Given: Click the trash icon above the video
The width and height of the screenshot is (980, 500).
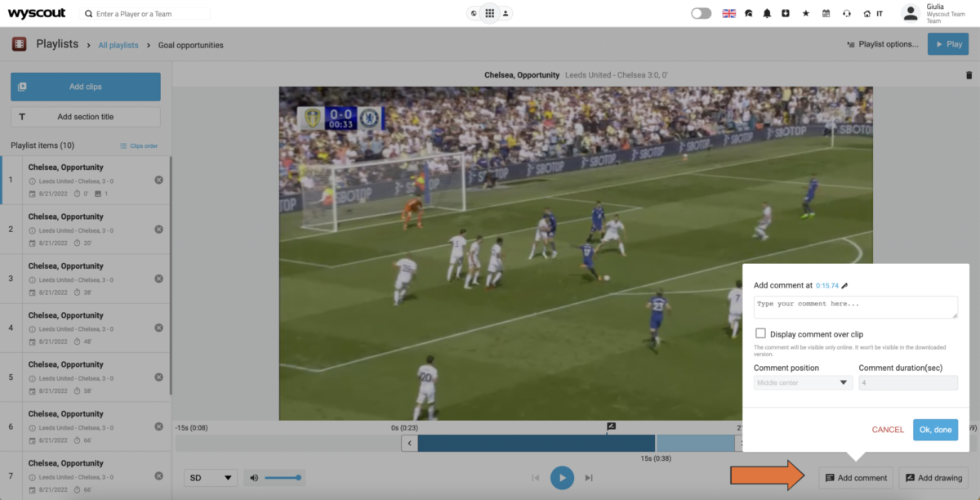Looking at the screenshot, I should click(969, 74).
